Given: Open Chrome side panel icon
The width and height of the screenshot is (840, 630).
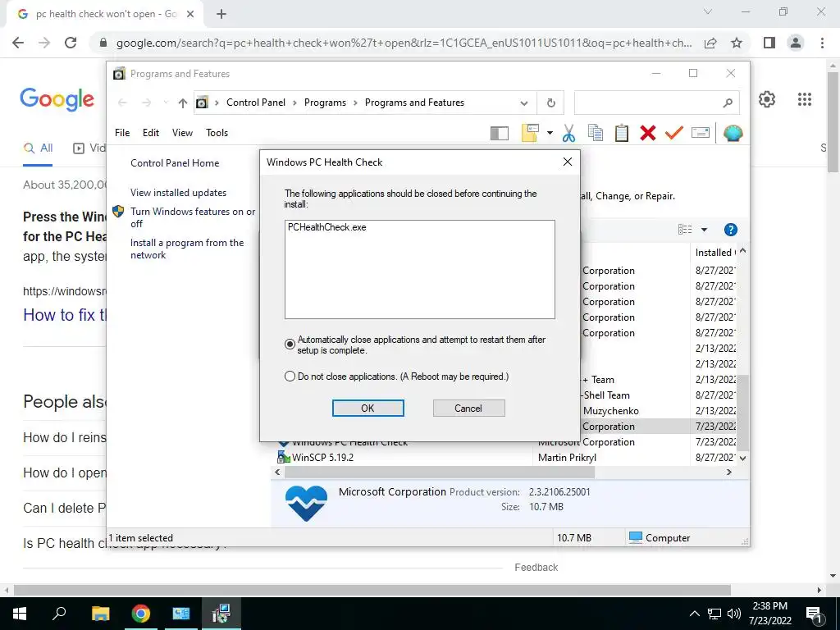Looking at the screenshot, I should pyautogui.click(x=769, y=43).
